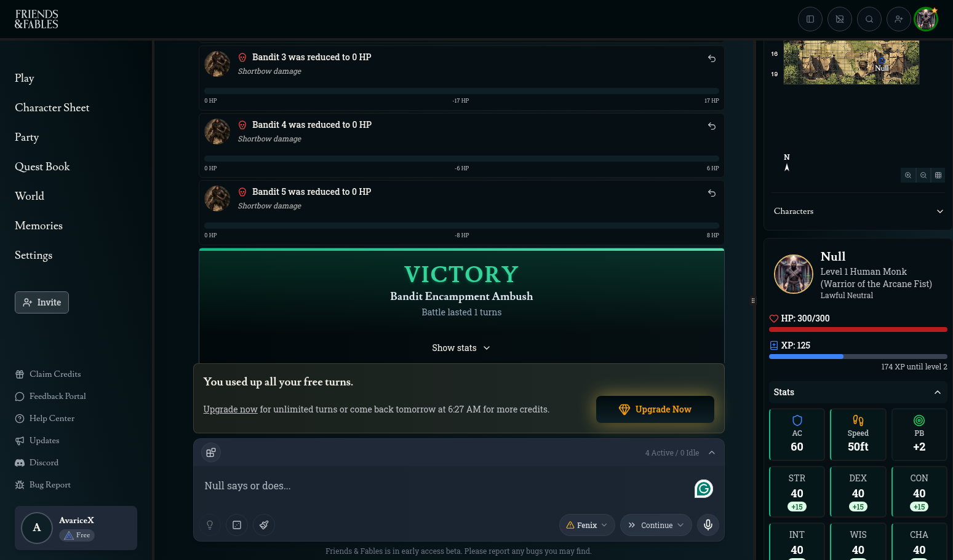Click the dice roll icon
Image resolution: width=953 pixels, height=560 pixels.
237,525
